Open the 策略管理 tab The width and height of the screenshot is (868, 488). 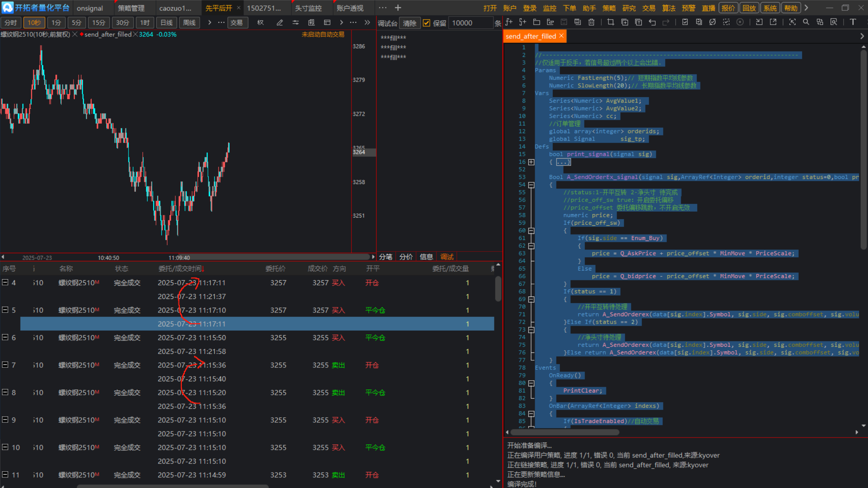click(131, 8)
